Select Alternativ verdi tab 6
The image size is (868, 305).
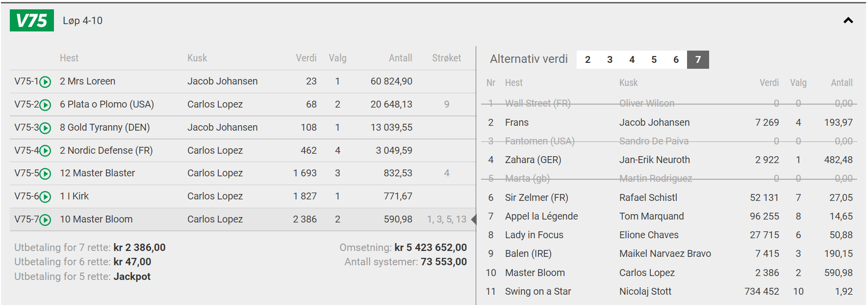[676, 59]
